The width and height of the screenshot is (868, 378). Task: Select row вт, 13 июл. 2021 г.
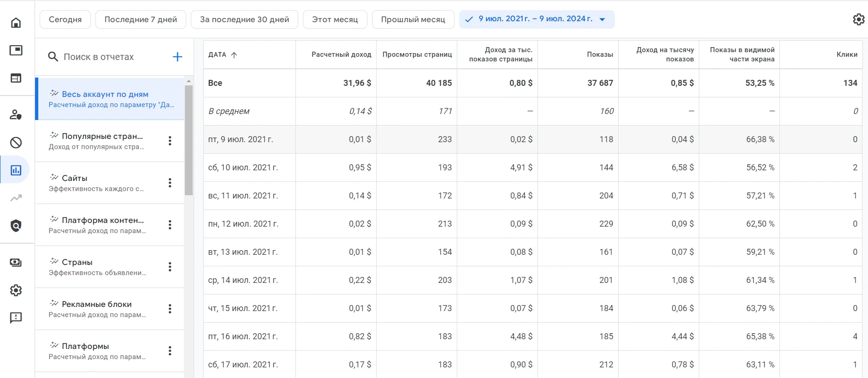click(533, 252)
